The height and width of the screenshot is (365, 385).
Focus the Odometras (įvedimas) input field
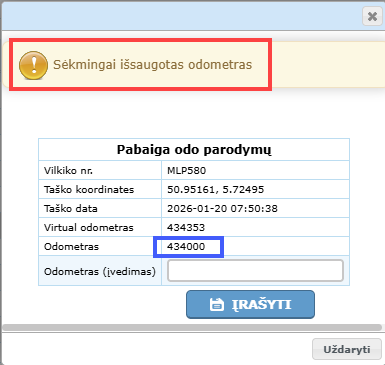255,271
